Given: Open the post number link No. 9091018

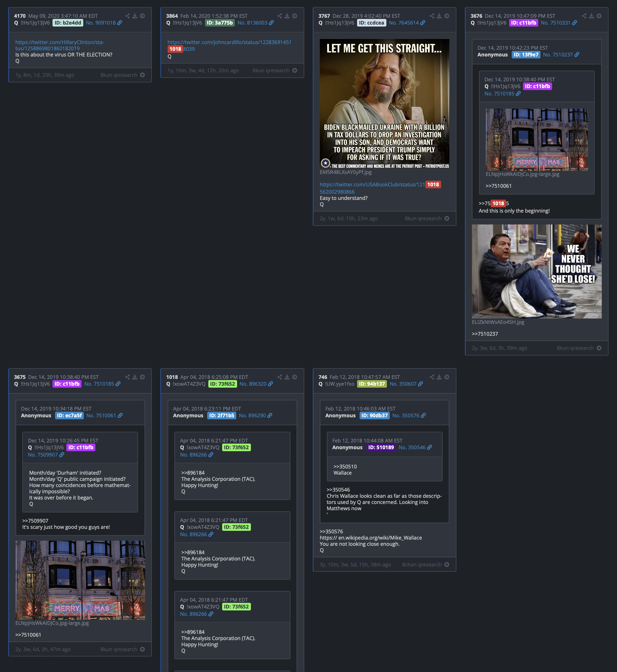Looking at the screenshot, I should (x=101, y=23).
